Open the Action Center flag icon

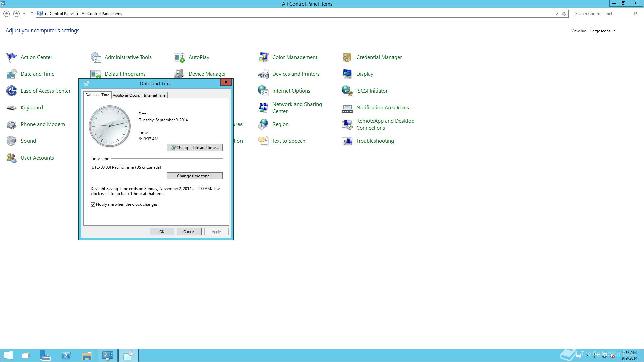tap(12, 57)
